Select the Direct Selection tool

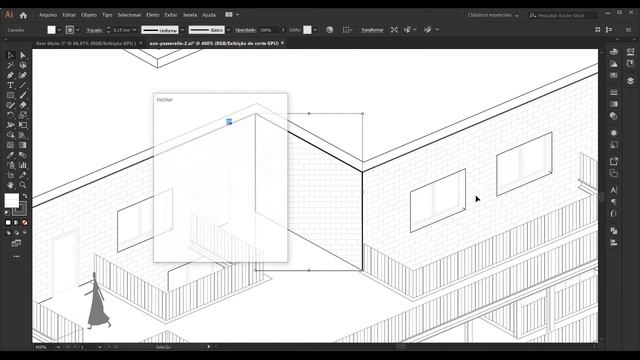coord(23,55)
